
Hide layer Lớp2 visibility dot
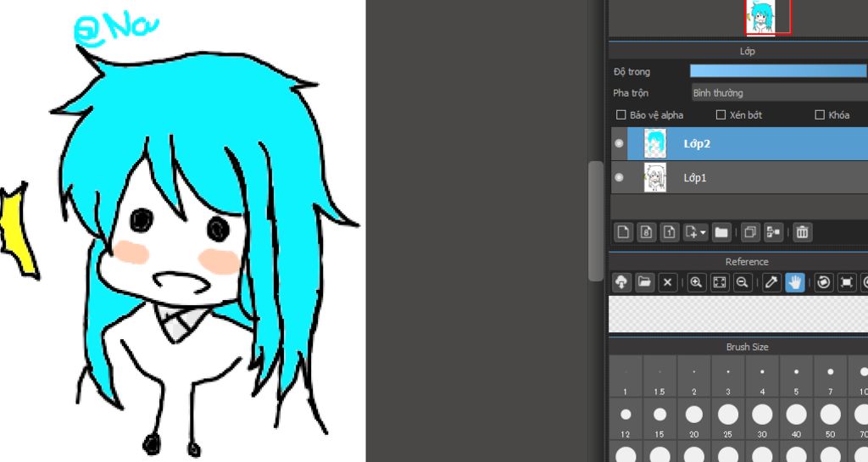tap(619, 143)
